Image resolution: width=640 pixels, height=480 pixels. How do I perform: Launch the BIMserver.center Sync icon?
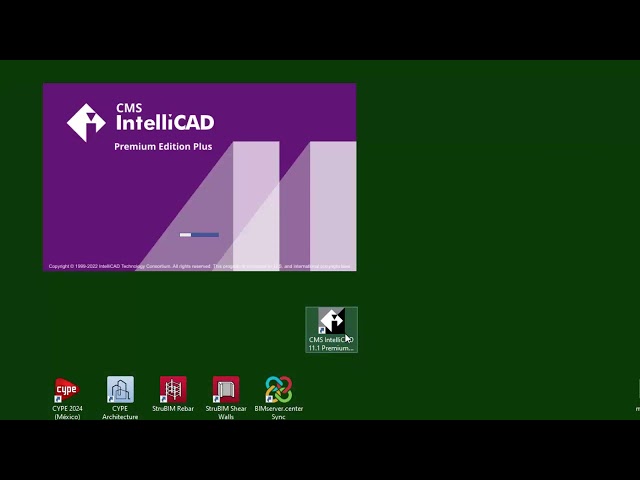coord(279,398)
